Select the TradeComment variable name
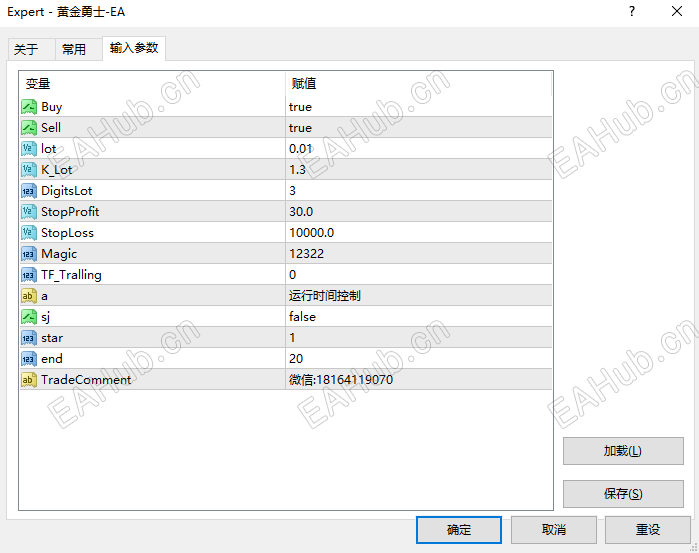 tap(86, 380)
